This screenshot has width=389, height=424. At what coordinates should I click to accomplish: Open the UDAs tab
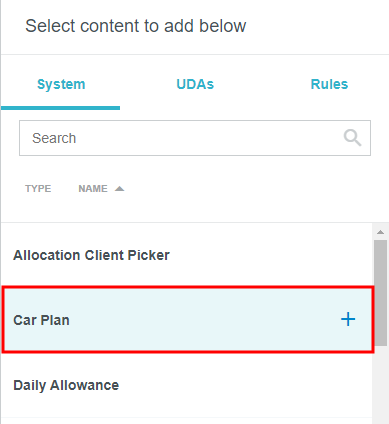(x=195, y=84)
